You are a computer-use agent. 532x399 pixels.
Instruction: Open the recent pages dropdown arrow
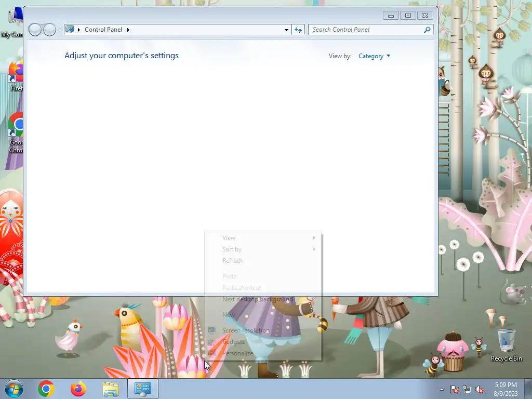(x=60, y=30)
